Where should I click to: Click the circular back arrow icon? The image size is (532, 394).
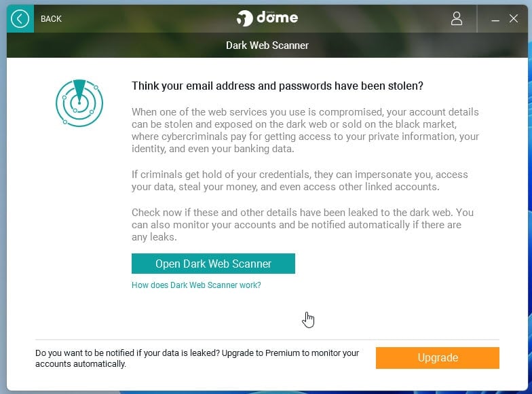(20, 19)
